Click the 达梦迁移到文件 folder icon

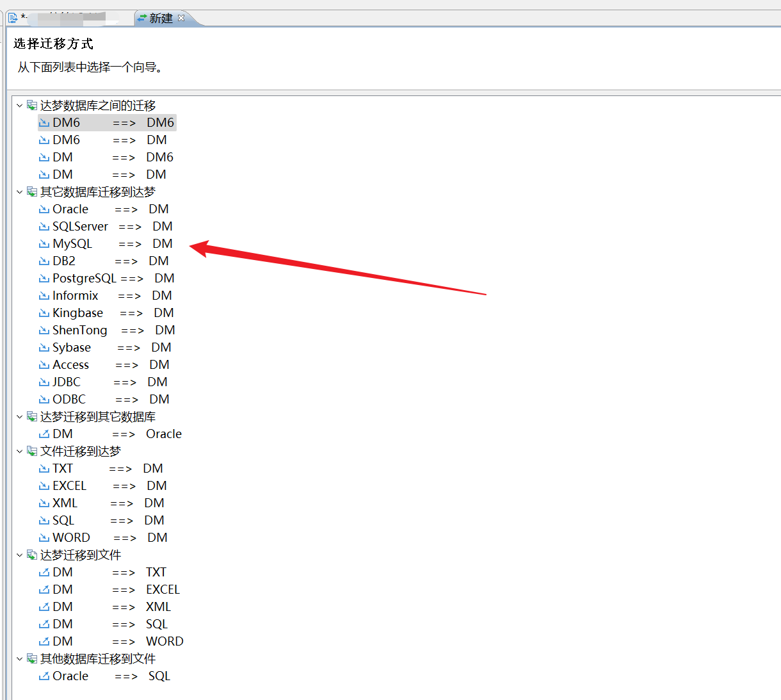pyautogui.click(x=32, y=555)
